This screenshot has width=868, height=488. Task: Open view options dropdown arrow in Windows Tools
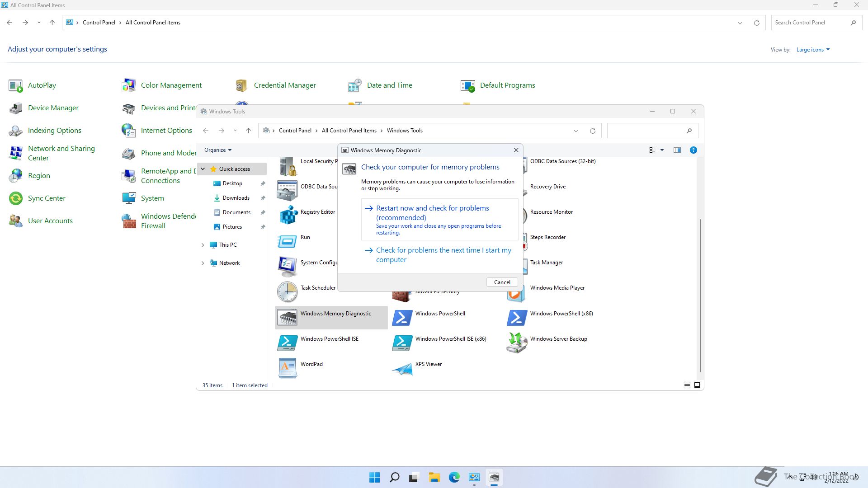[662, 150]
